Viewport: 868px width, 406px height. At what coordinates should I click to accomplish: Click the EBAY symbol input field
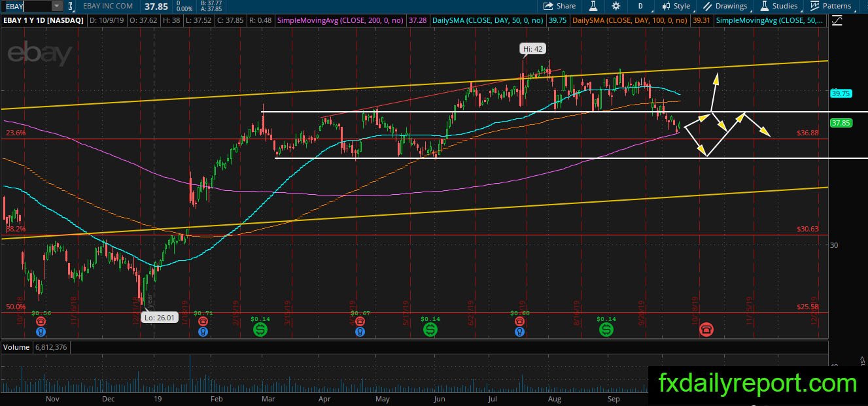[x=26, y=6]
